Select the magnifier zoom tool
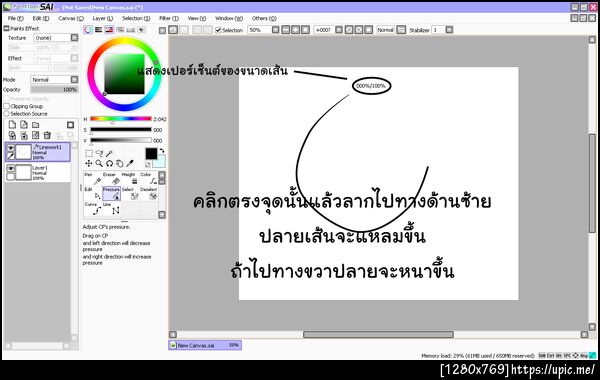This screenshot has width=600, height=380. pos(99,163)
